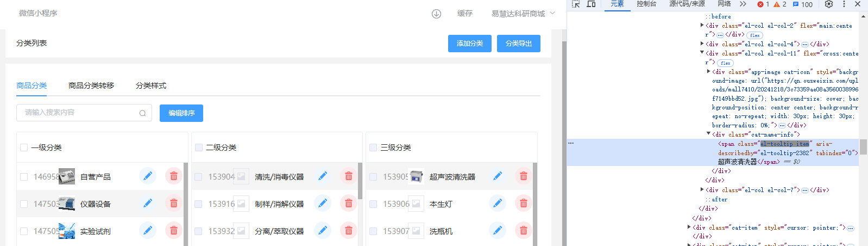The height and width of the screenshot is (246, 868).
Task: Edit the 仪器设备 category
Action: tap(148, 203)
